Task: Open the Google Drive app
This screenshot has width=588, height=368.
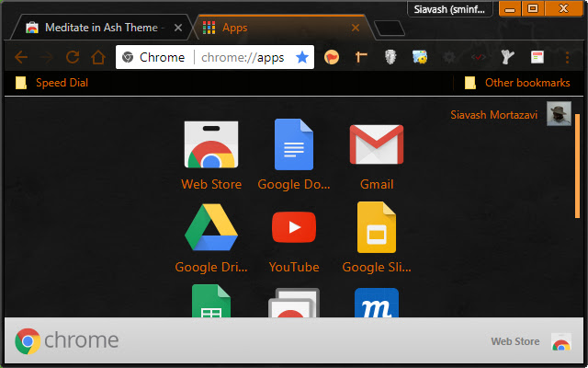Action: point(211,227)
